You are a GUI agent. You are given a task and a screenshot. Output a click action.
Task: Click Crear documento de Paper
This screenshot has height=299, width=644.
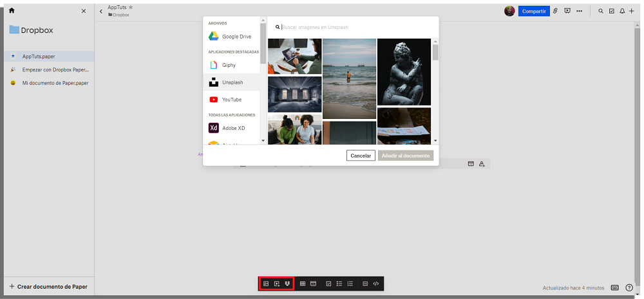(48, 287)
